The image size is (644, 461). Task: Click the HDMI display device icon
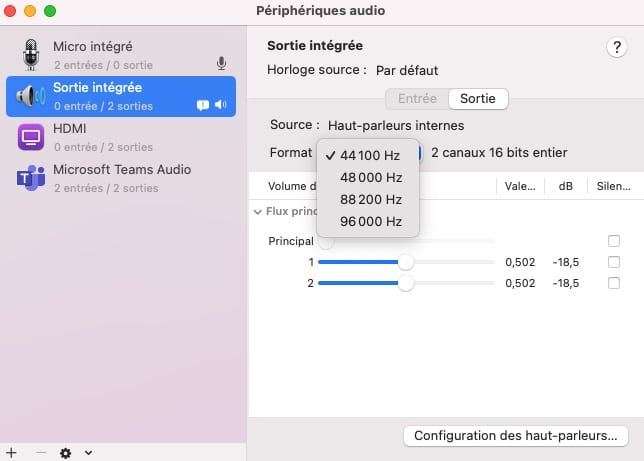click(31, 137)
